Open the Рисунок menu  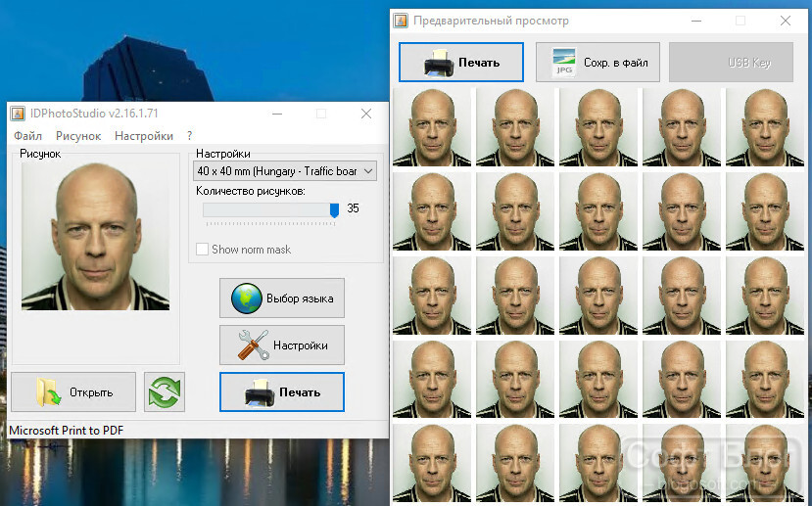point(78,136)
